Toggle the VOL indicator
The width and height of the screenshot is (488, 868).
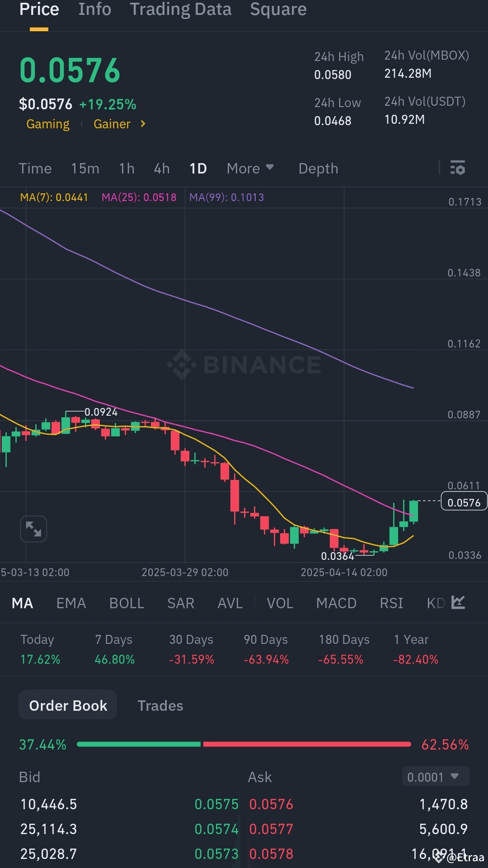coord(280,603)
